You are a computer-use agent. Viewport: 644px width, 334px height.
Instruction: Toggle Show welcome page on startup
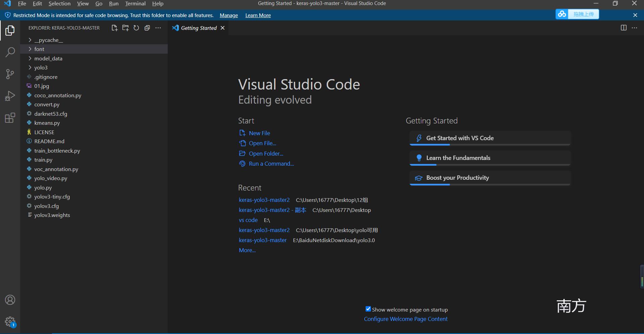click(x=368, y=309)
